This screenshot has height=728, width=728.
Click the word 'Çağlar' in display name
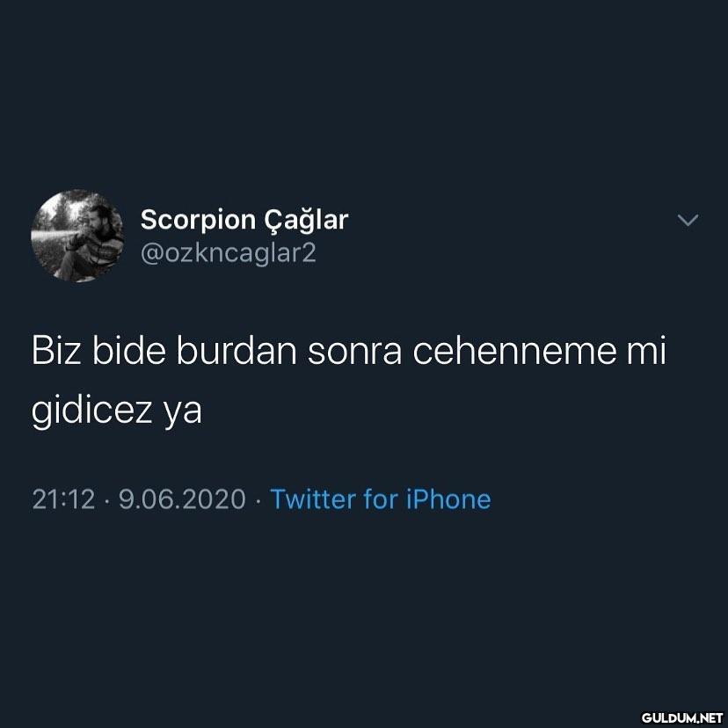coord(307,220)
